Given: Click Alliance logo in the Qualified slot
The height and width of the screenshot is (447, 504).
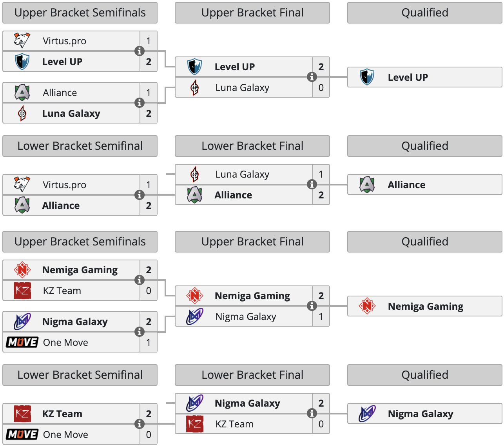Looking at the screenshot, I should pyautogui.click(x=367, y=185).
